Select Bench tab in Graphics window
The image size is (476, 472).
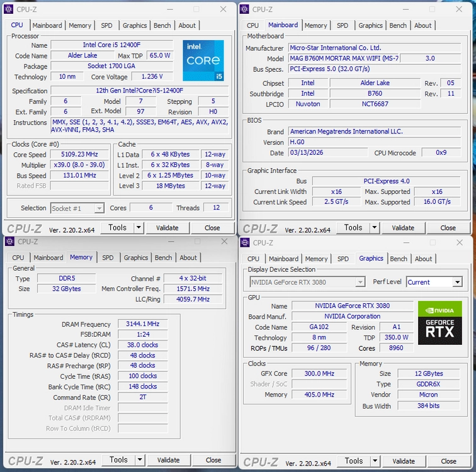pos(399,259)
